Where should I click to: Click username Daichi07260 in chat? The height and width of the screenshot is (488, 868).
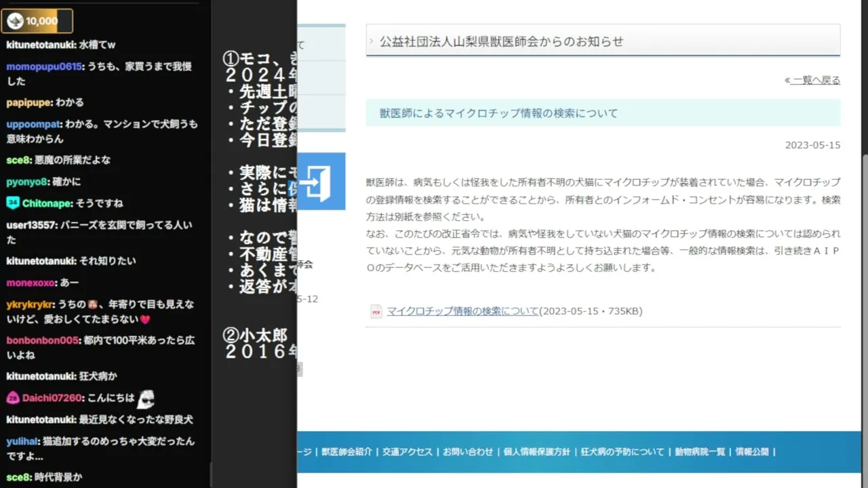(52, 398)
